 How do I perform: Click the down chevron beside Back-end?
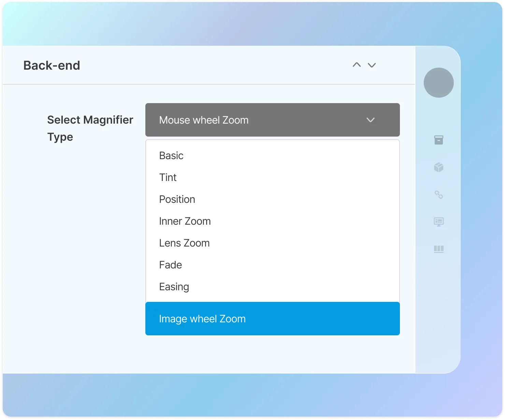tap(372, 65)
